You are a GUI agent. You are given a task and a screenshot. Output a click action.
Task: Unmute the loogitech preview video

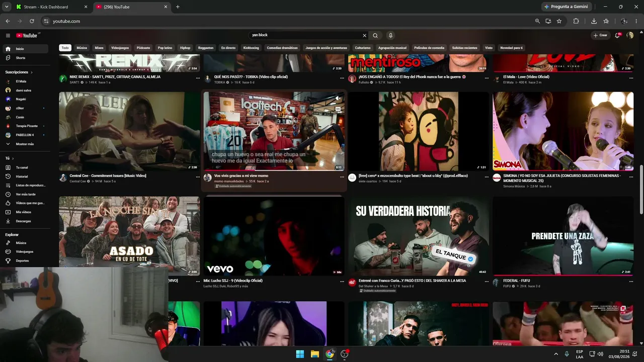(x=338, y=99)
